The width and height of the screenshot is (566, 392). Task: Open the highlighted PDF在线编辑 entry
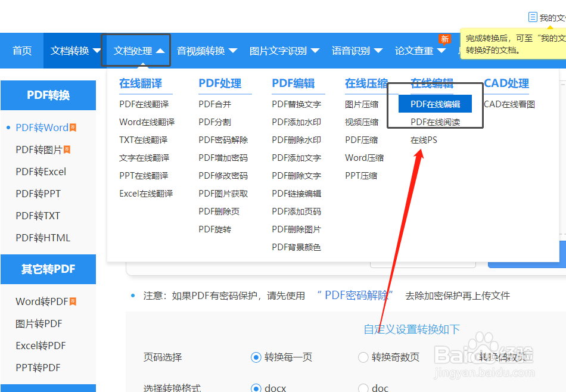[436, 103]
